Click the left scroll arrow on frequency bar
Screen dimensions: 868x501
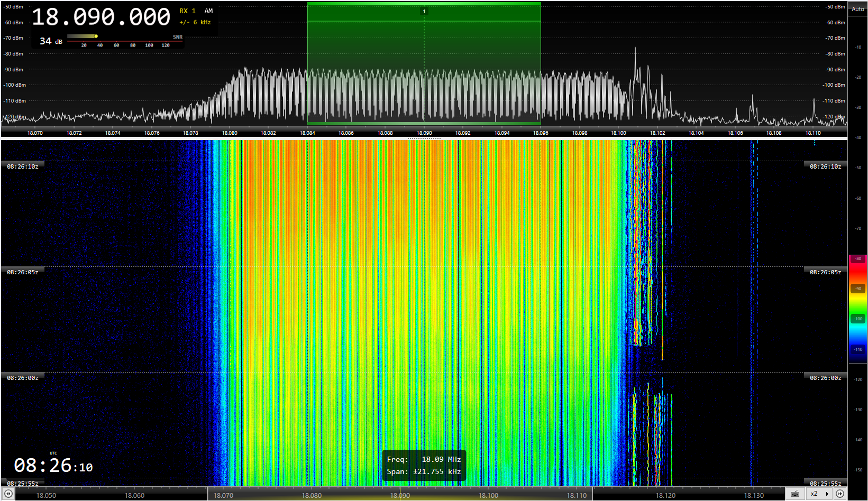(8, 494)
